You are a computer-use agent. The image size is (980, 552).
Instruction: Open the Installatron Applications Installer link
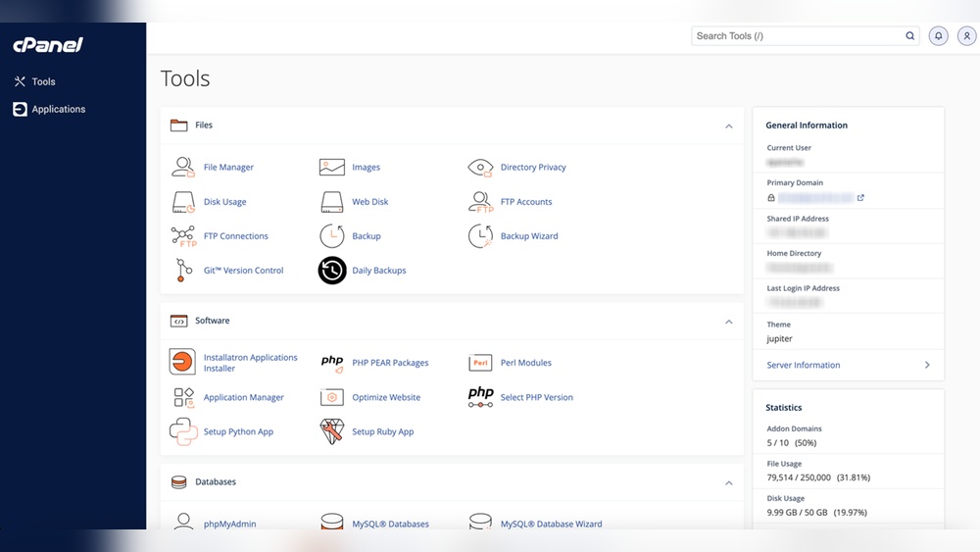pos(251,363)
